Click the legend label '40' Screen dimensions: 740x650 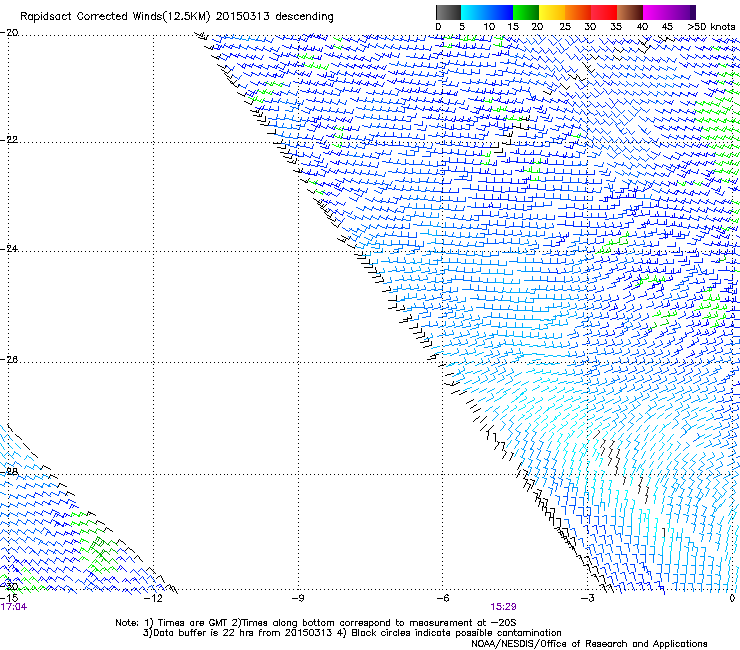click(642, 27)
